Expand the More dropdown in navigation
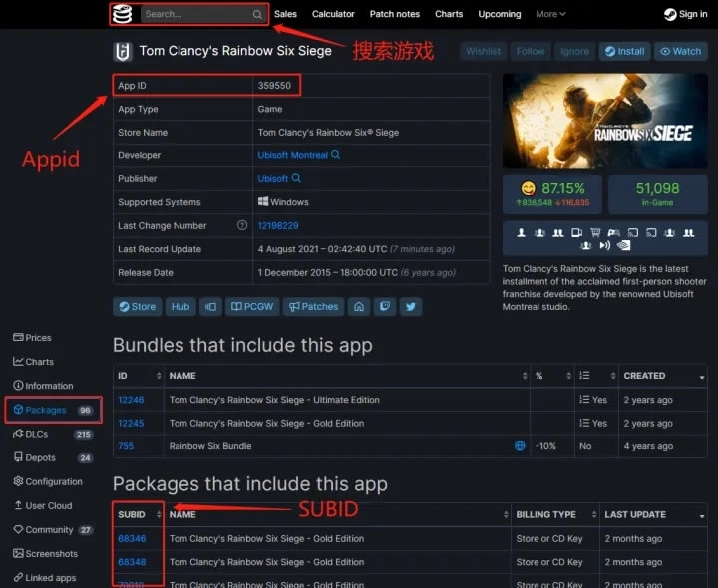 click(x=550, y=14)
